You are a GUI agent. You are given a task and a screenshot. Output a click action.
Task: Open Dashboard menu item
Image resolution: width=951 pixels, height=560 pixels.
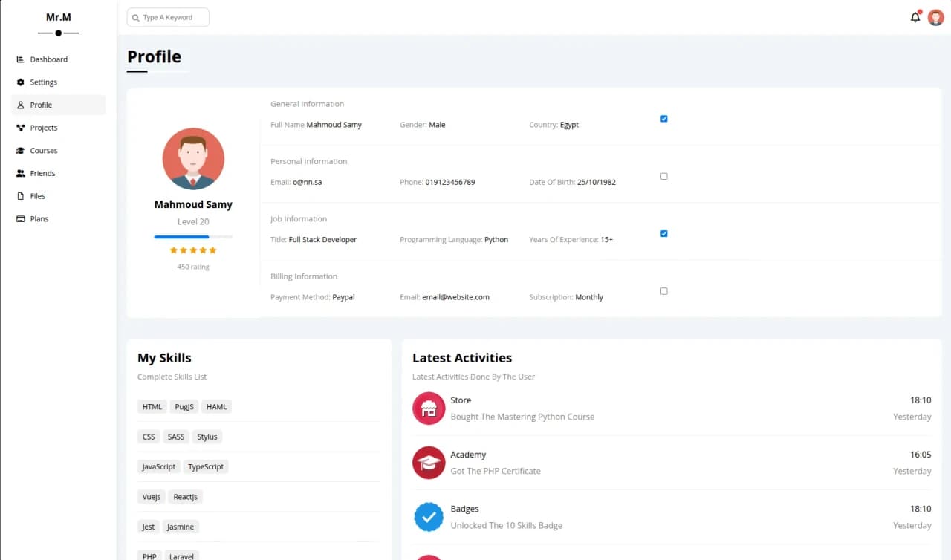click(x=58, y=59)
